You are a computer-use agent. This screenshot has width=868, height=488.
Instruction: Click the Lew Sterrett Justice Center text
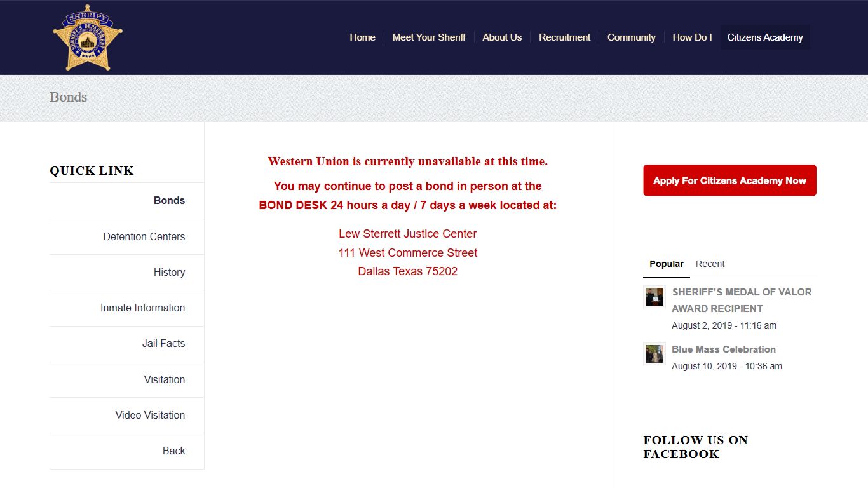click(x=408, y=234)
